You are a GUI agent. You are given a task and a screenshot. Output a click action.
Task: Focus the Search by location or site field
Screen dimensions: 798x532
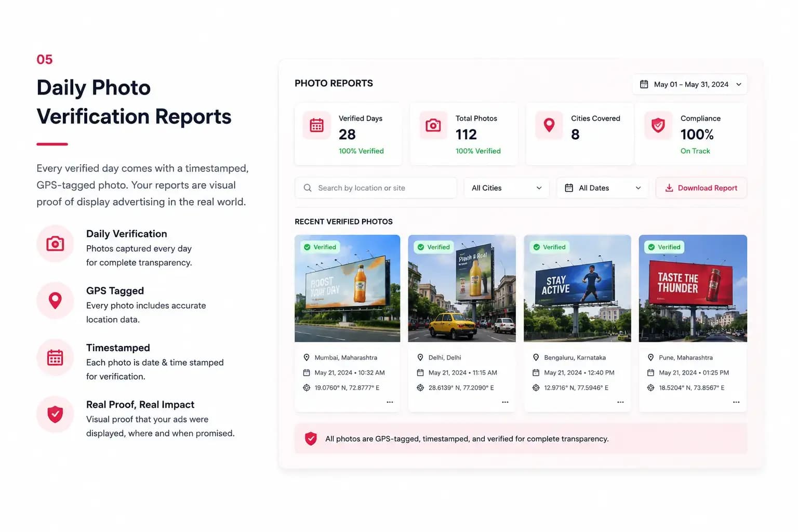(376, 188)
